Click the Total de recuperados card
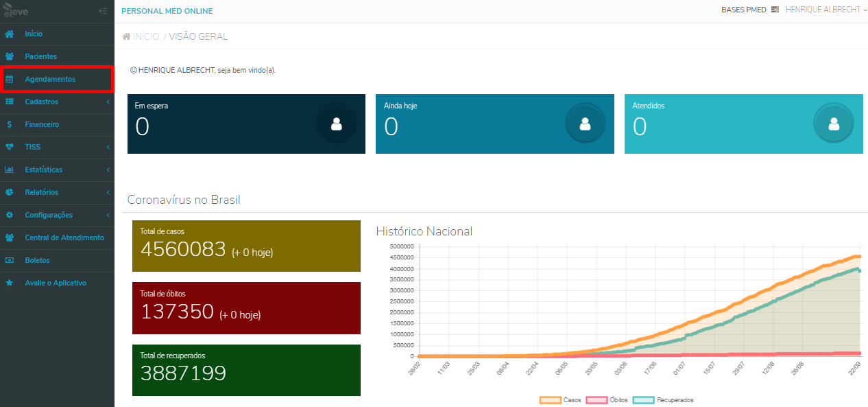 [246, 370]
